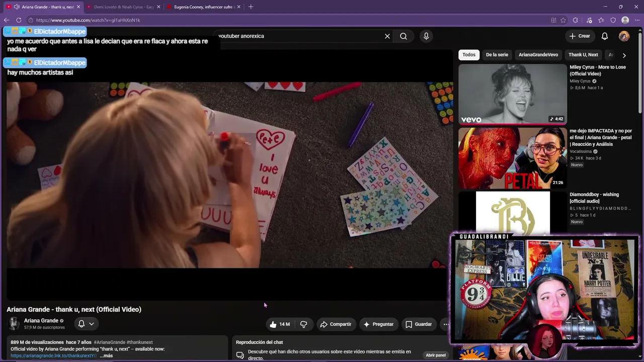
Task: Open the browser profile icon in toolbar
Action: point(625,20)
